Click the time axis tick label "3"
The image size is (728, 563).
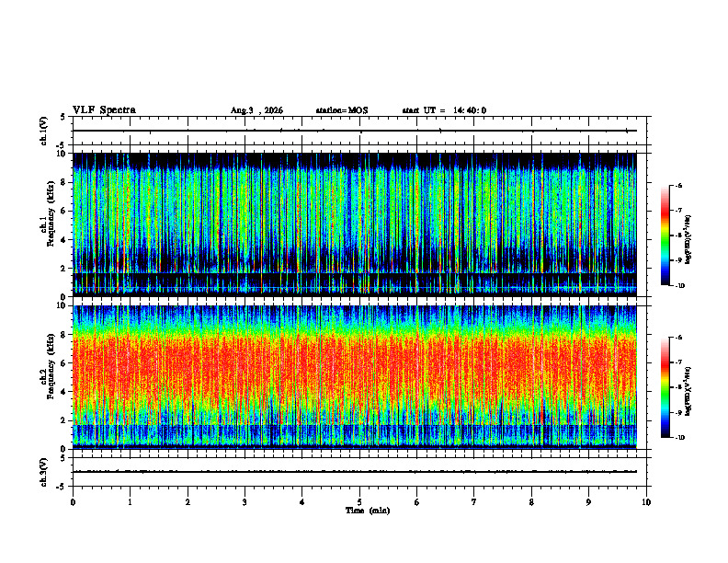[245, 502]
